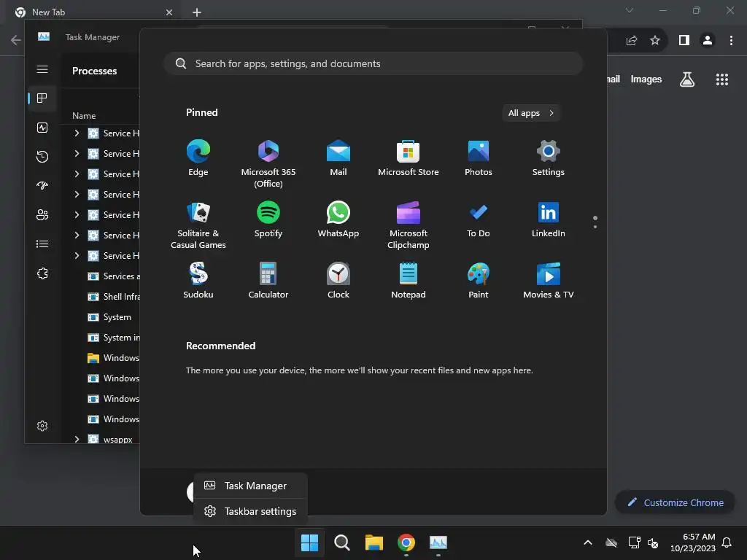Open Microsoft Store pinned app
This screenshot has height=560, width=747.
(x=409, y=158)
